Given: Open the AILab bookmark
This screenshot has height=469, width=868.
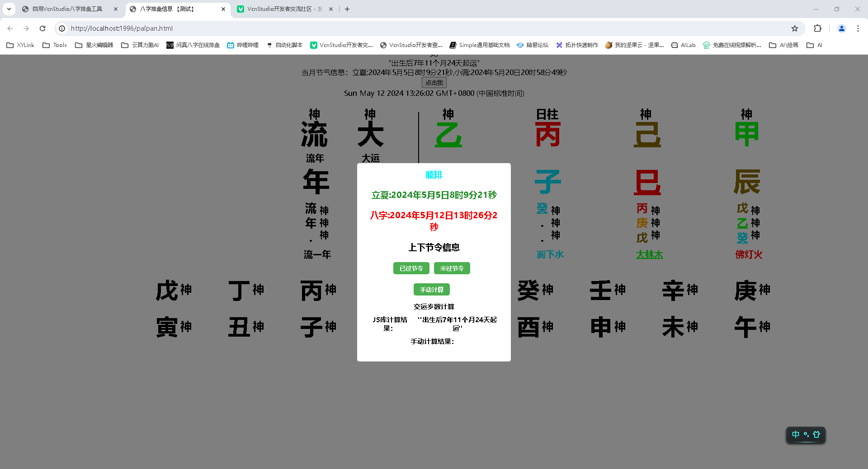Looking at the screenshot, I should [683, 45].
